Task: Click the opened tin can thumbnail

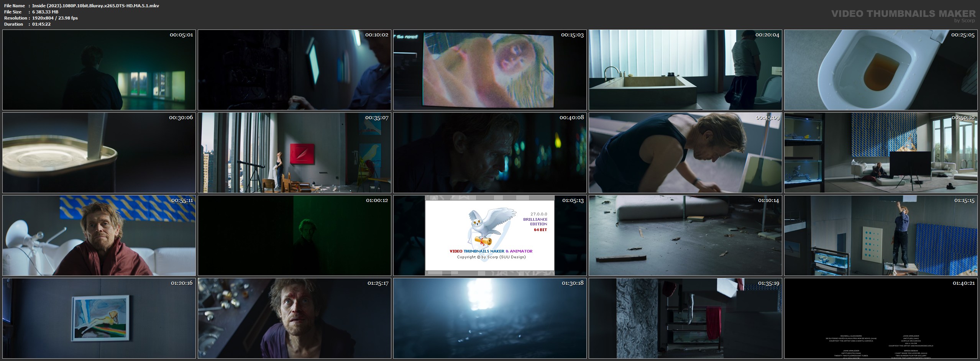Action: [99, 153]
